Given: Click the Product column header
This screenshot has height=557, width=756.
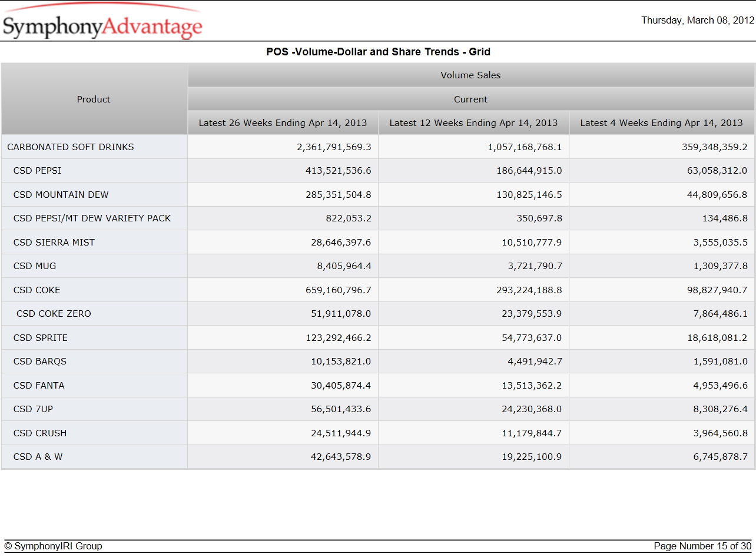Looking at the screenshot, I should [x=94, y=100].
